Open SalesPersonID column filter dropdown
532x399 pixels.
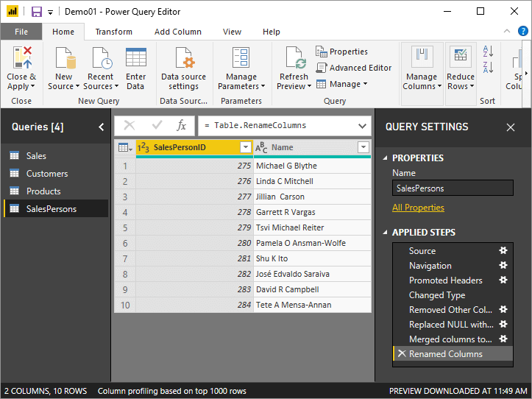(x=245, y=147)
